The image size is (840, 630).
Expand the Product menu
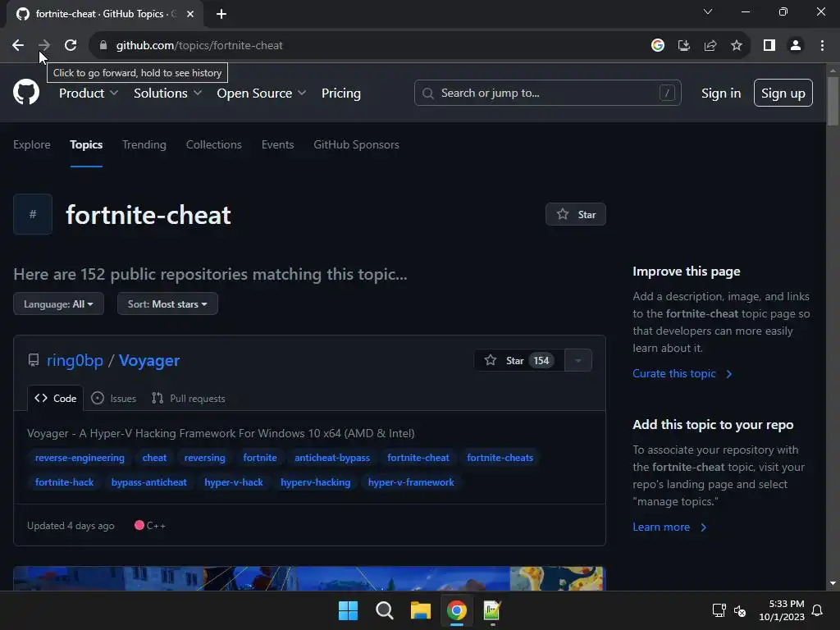click(89, 94)
